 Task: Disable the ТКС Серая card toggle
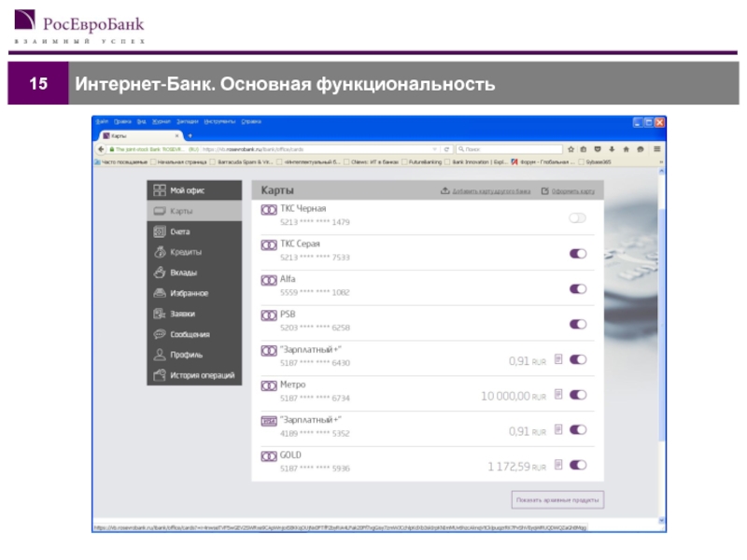coord(578,253)
